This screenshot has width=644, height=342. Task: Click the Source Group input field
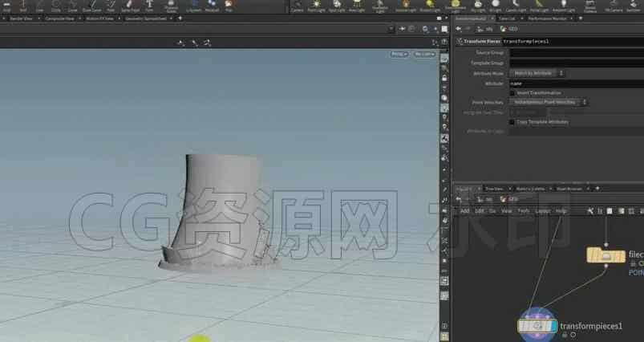[x=577, y=53]
